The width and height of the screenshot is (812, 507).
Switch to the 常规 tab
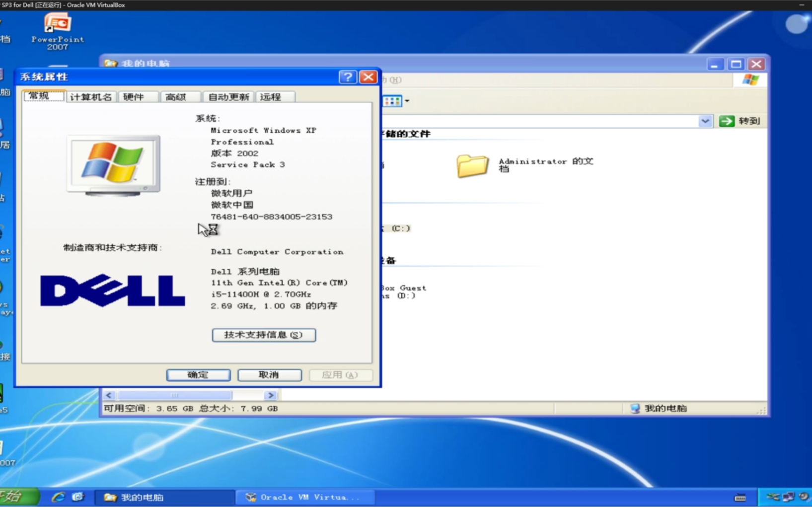point(44,96)
